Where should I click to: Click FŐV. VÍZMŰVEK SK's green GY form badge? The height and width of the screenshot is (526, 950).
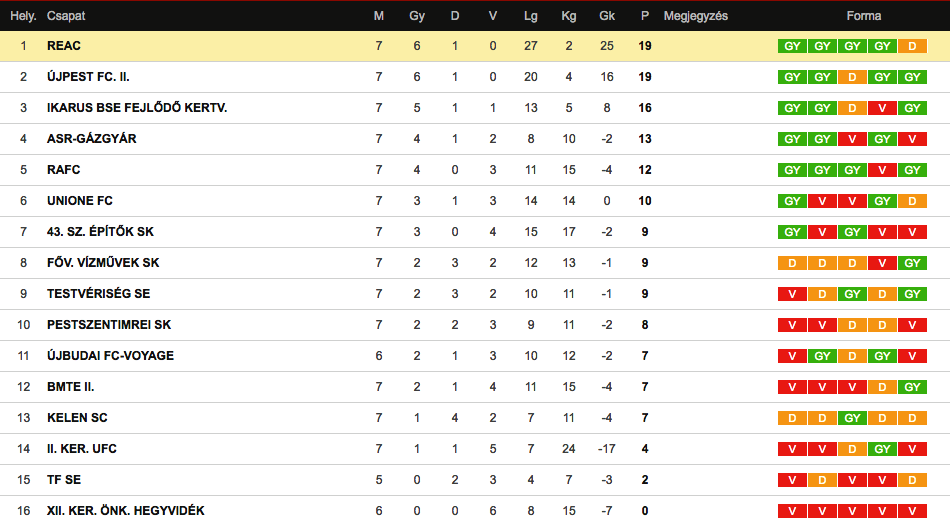pyautogui.click(x=912, y=263)
